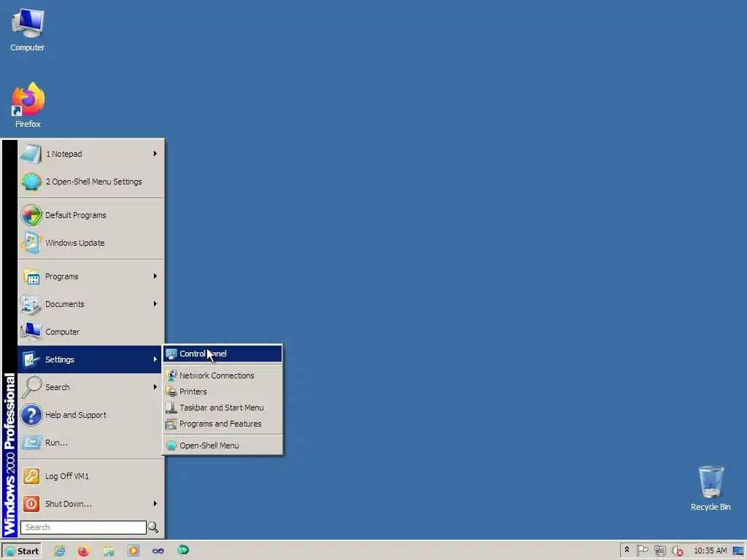Image resolution: width=747 pixels, height=560 pixels.
Task: Open the media player taskbar icon
Action: (x=133, y=551)
